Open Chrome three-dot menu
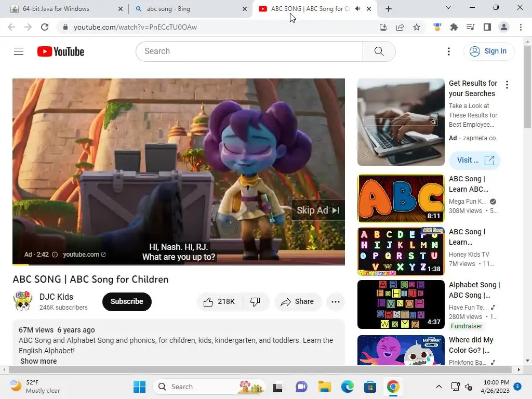This screenshot has width=532, height=399. pos(521,27)
